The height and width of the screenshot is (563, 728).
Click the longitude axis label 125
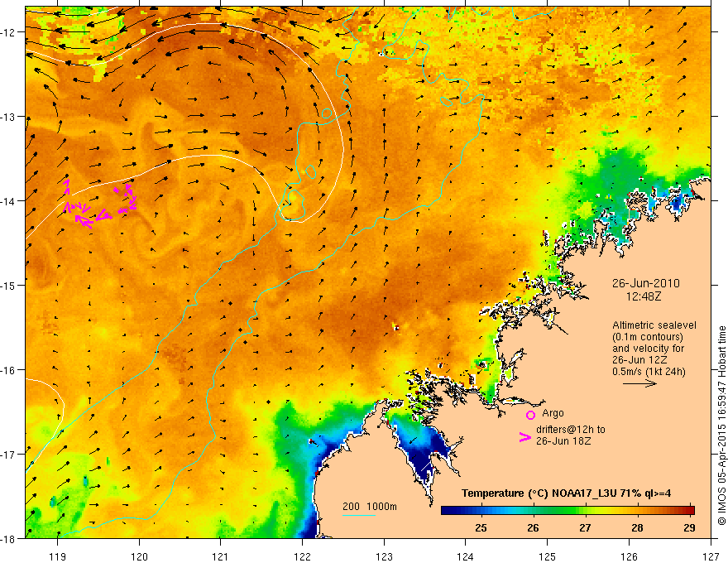[x=548, y=556]
